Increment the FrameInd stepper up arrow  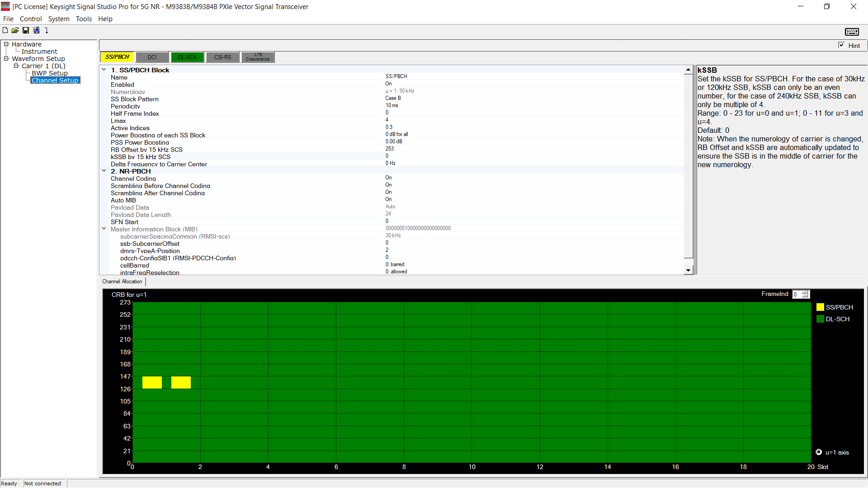(805, 292)
